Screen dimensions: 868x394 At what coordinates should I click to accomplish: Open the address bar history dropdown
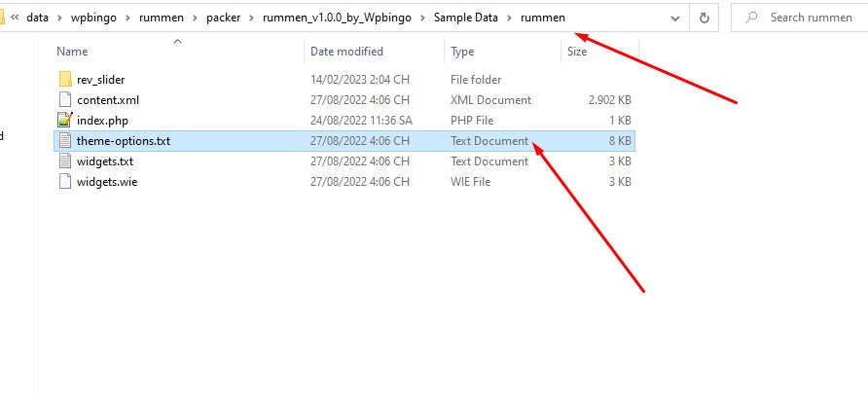[x=675, y=18]
